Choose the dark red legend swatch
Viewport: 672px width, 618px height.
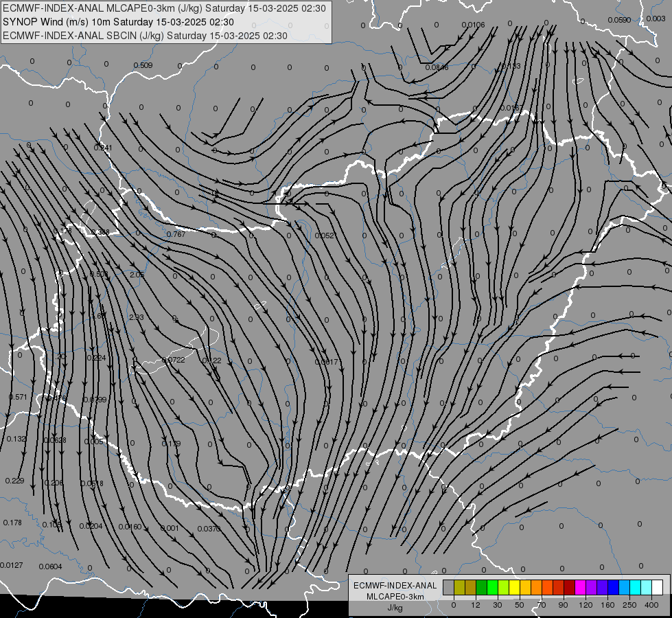pyautogui.click(x=569, y=587)
